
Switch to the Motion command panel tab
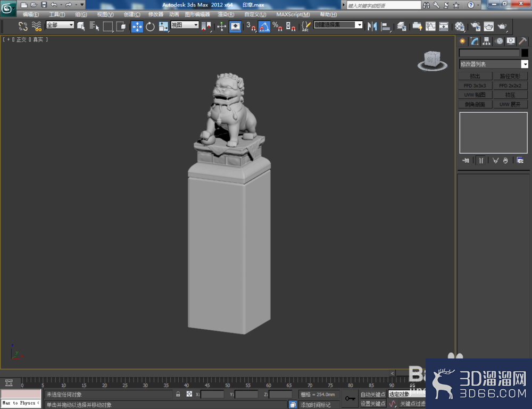coord(499,41)
